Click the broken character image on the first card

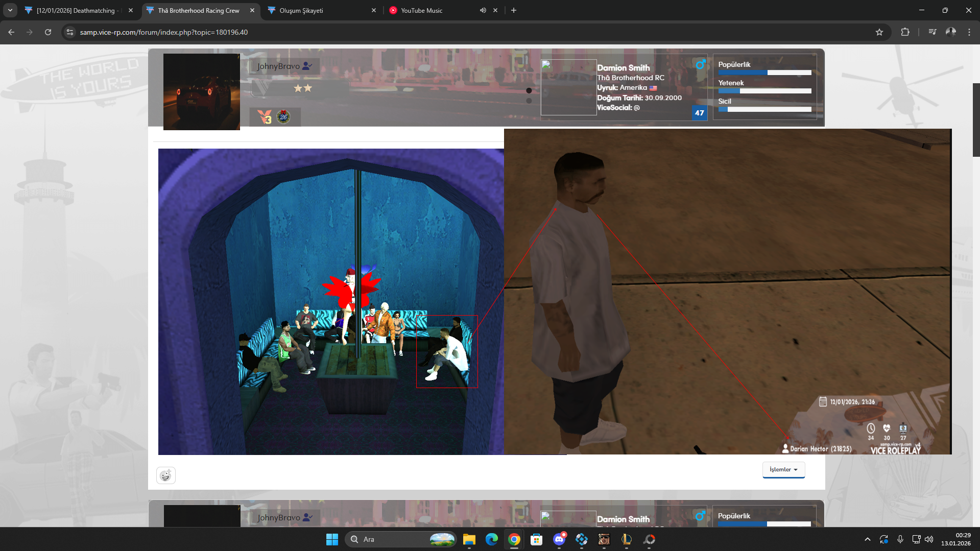click(568, 87)
